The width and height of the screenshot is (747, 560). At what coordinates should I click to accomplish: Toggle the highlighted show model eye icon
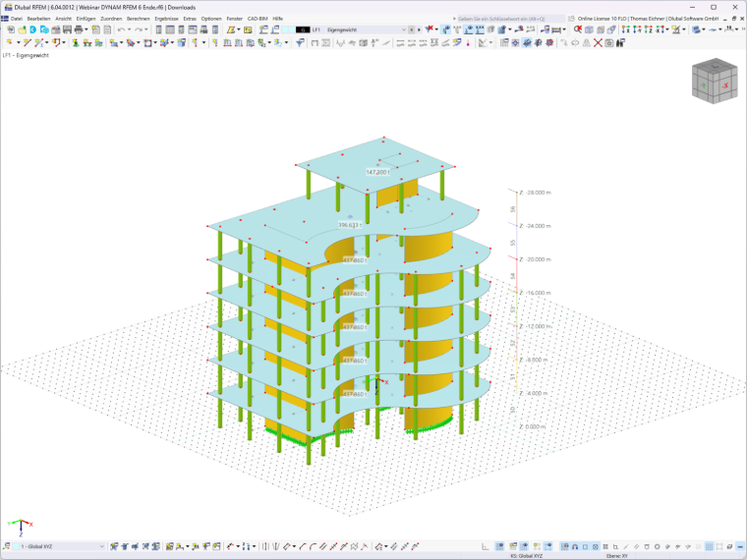[446, 29]
